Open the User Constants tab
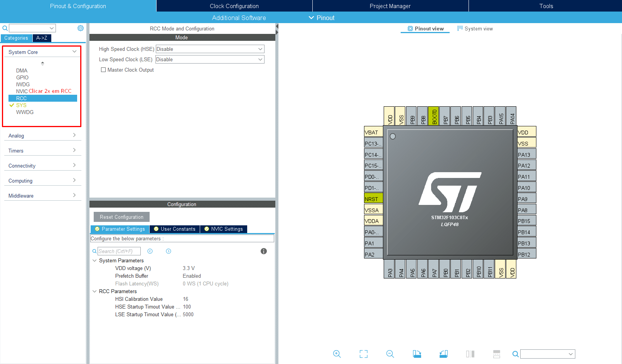The height and width of the screenshot is (364, 622). pyautogui.click(x=175, y=229)
